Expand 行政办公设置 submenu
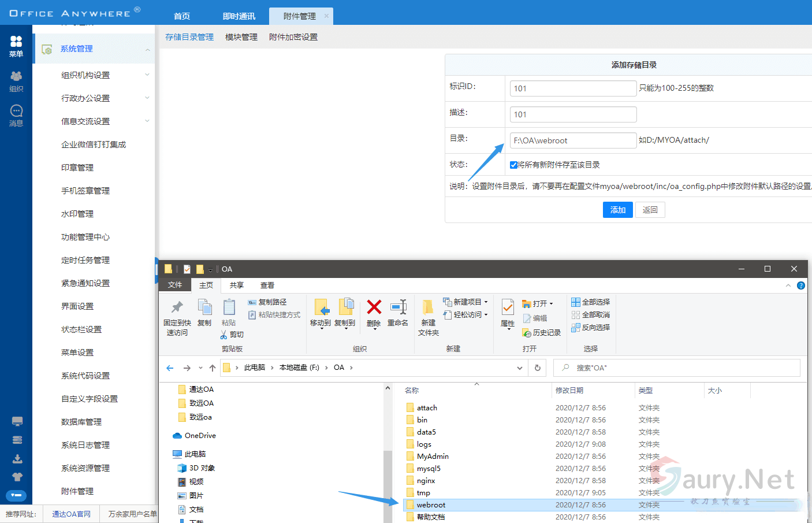The height and width of the screenshot is (523, 812). (x=147, y=98)
